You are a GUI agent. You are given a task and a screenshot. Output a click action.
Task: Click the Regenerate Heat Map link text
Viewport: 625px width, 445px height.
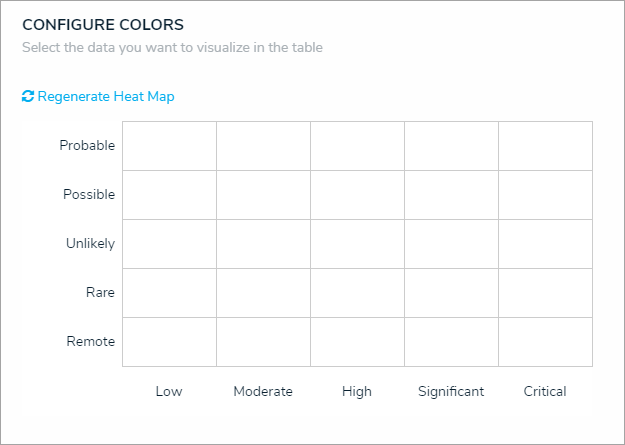tap(106, 97)
